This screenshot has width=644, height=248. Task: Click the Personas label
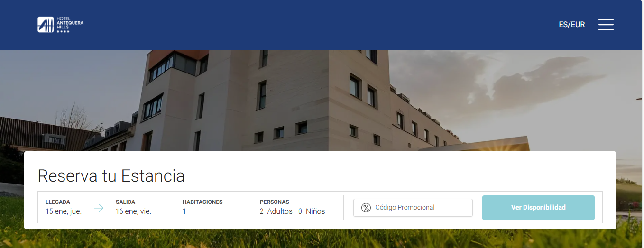pyautogui.click(x=275, y=202)
